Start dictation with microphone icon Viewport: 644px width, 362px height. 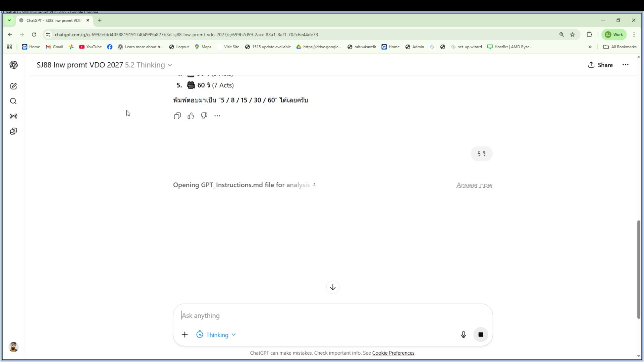pos(463,335)
